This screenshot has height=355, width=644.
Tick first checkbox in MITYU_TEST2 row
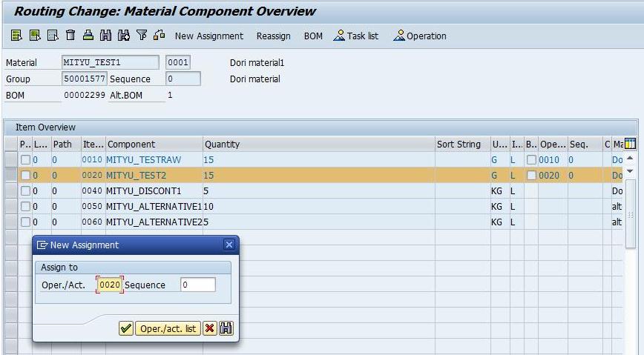click(x=25, y=175)
